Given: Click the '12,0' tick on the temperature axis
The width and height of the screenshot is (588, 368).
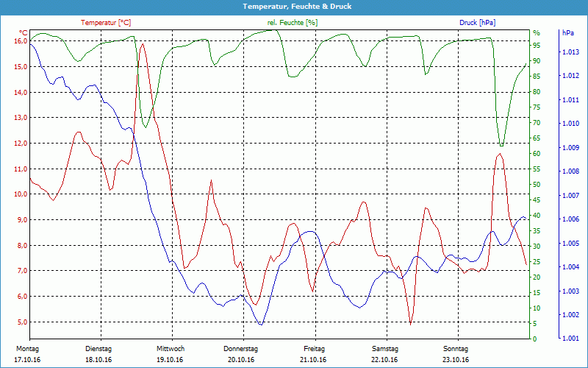Looking at the screenshot, I should tap(21, 143).
